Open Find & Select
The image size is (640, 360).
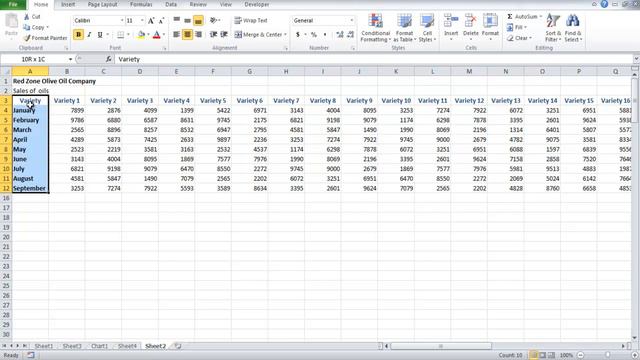point(573,28)
